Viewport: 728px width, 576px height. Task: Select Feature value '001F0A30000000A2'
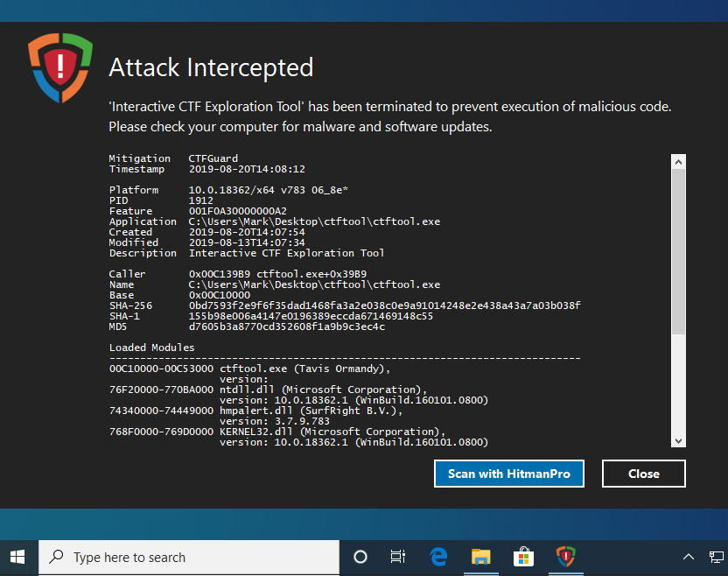[x=238, y=211]
